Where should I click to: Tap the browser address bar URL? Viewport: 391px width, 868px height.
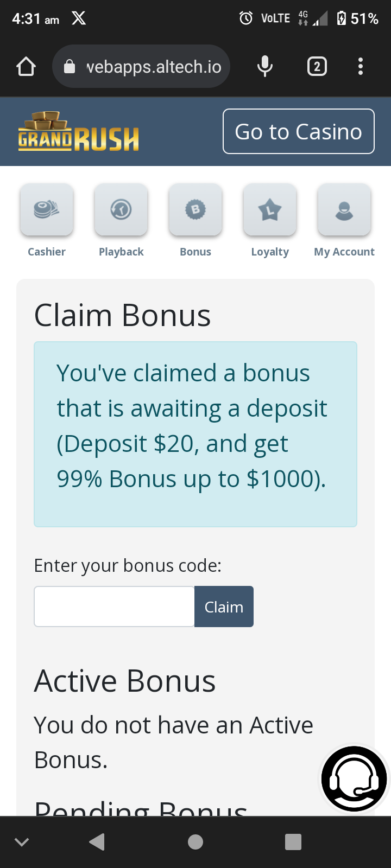coord(153,67)
